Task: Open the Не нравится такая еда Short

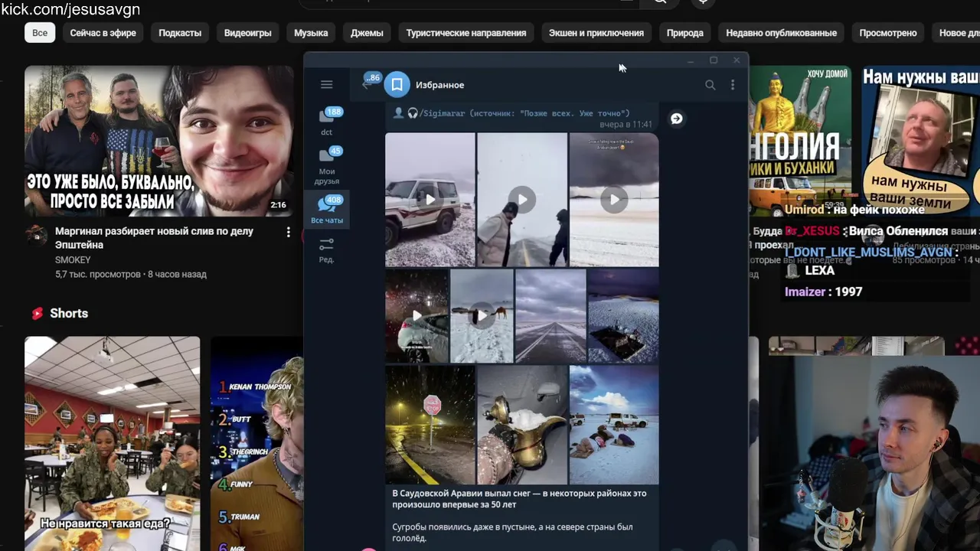Action: 112,444
